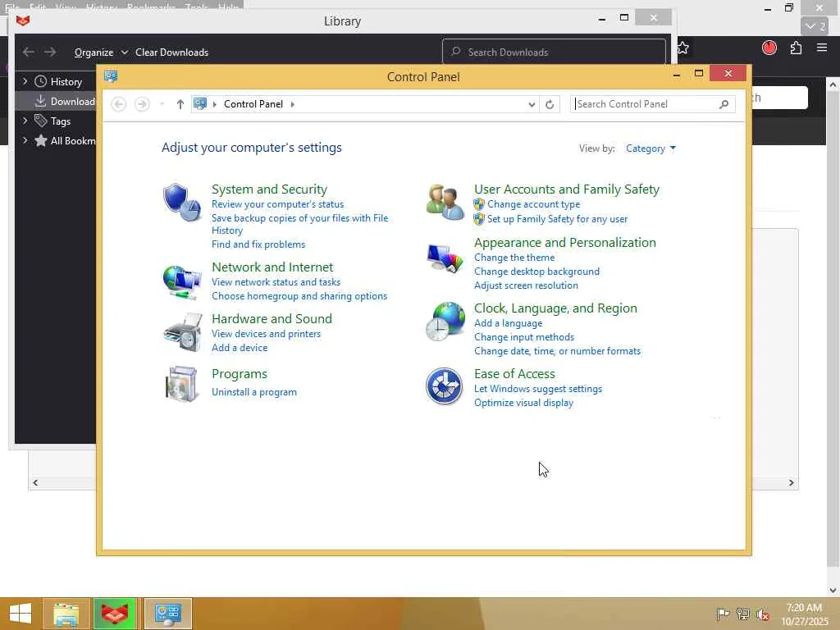Open Set up Family Safety for any user

[x=557, y=219]
